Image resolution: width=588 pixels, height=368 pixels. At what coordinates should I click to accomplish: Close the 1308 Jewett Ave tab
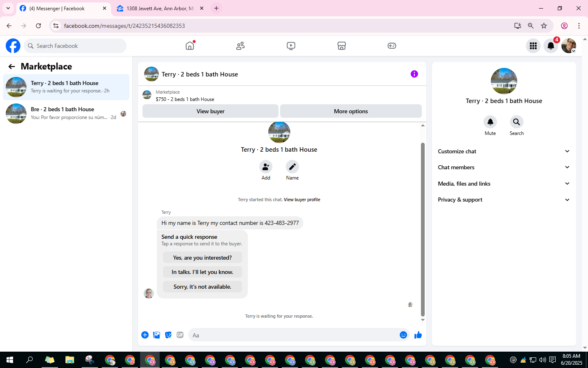(x=202, y=8)
